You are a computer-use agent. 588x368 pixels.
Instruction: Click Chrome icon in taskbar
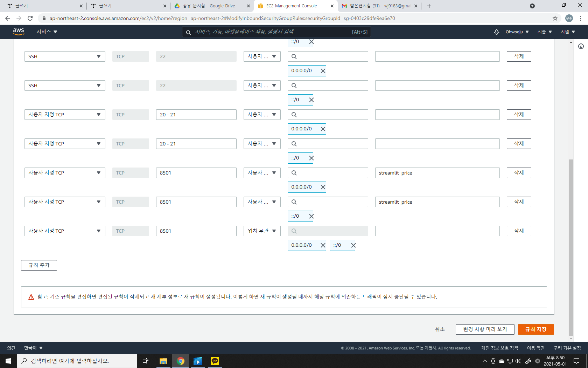click(x=181, y=361)
